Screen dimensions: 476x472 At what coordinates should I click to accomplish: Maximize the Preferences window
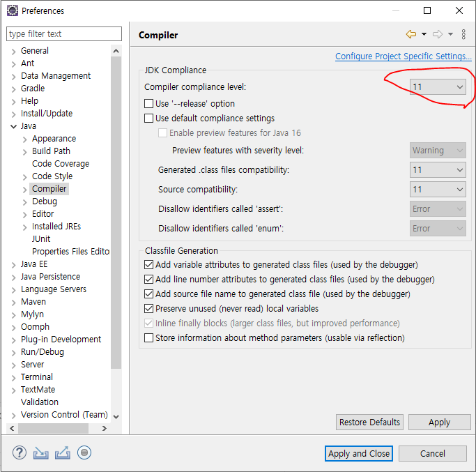click(x=427, y=10)
